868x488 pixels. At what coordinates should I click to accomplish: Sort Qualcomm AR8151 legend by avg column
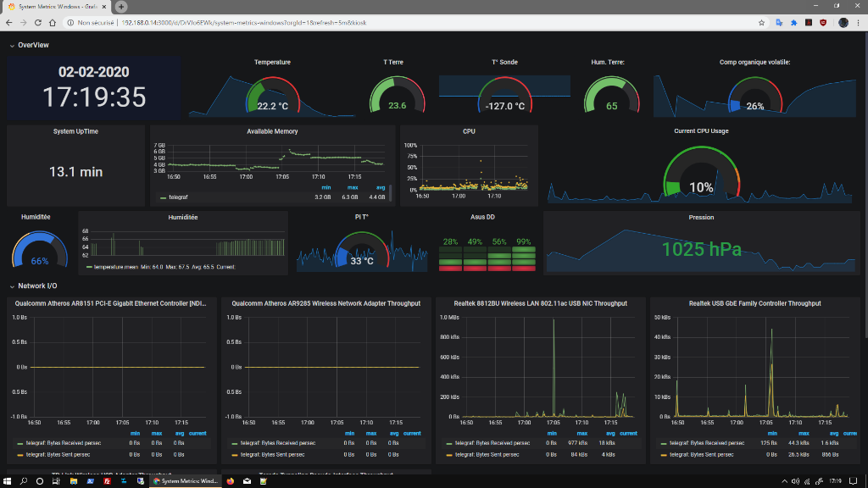(179, 433)
